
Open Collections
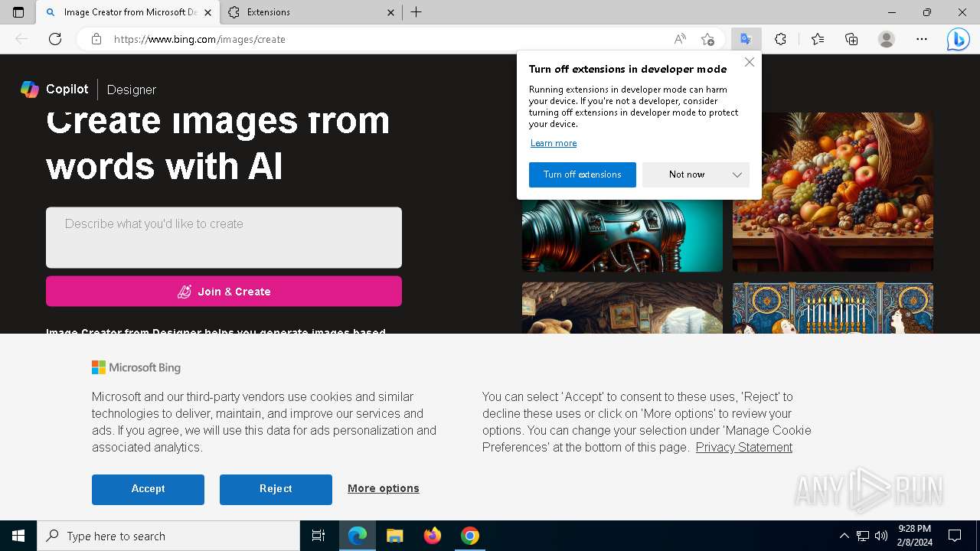(x=851, y=39)
